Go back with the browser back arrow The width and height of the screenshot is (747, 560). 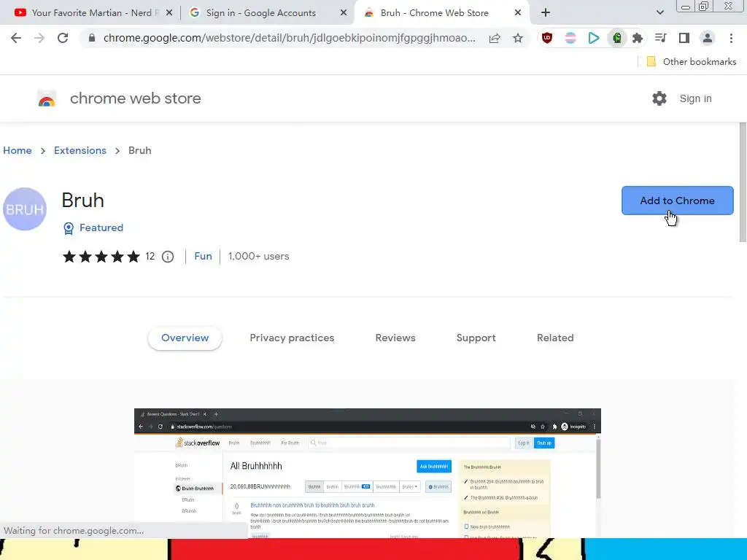(x=16, y=38)
